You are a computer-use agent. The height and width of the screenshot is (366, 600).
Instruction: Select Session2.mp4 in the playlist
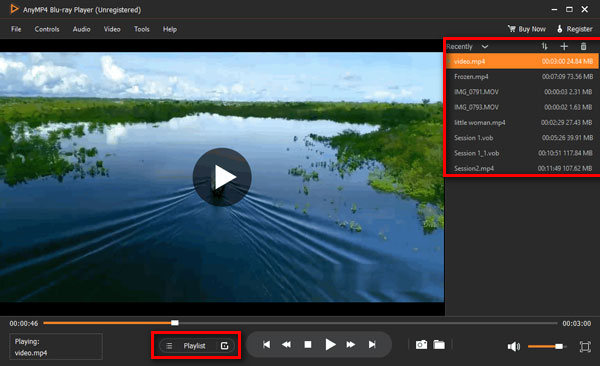pyautogui.click(x=522, y=168)
